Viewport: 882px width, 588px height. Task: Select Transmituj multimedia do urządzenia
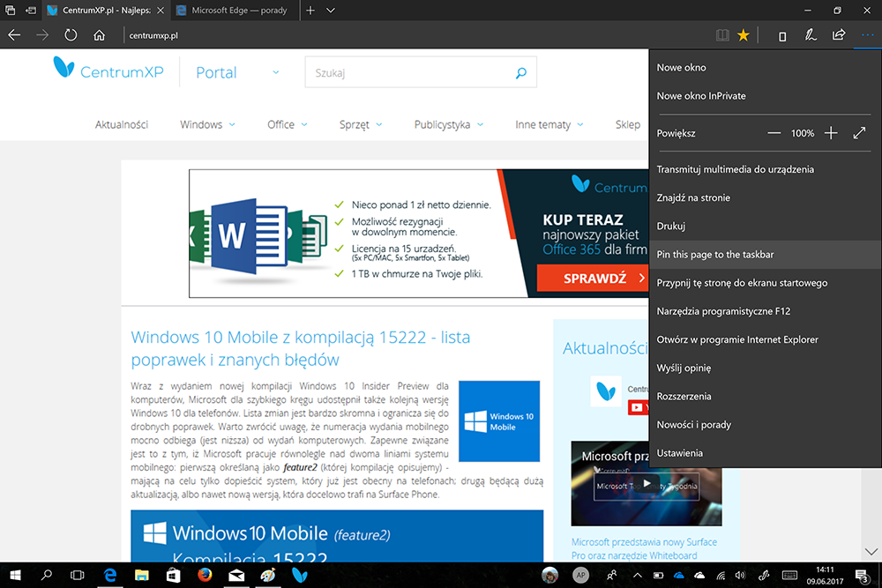coord(765,169)
